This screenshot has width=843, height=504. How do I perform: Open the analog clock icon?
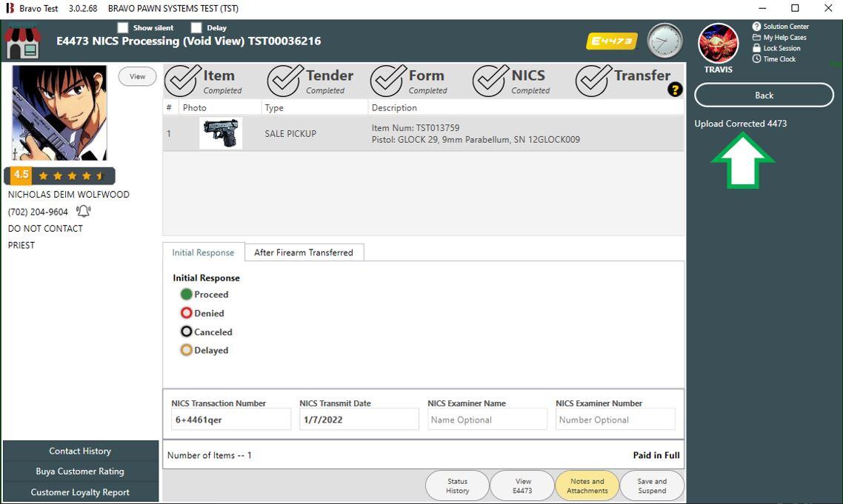[x=664, y=41]
